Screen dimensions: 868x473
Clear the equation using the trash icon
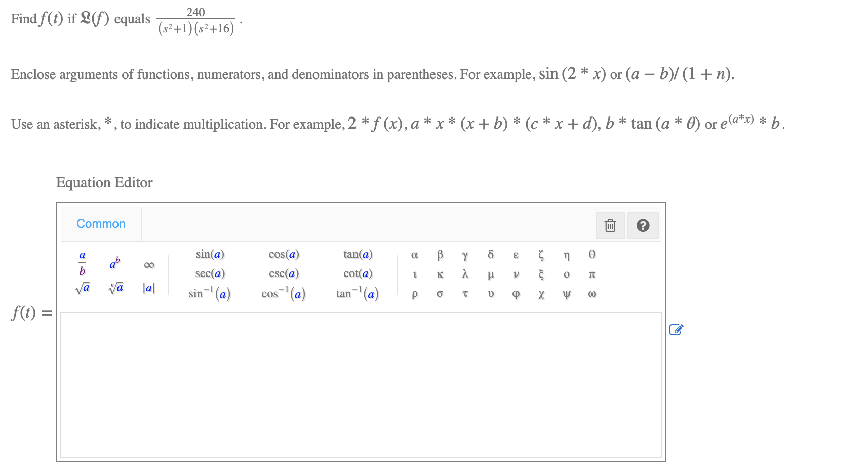pyautogui.click(x=610, y=225)
